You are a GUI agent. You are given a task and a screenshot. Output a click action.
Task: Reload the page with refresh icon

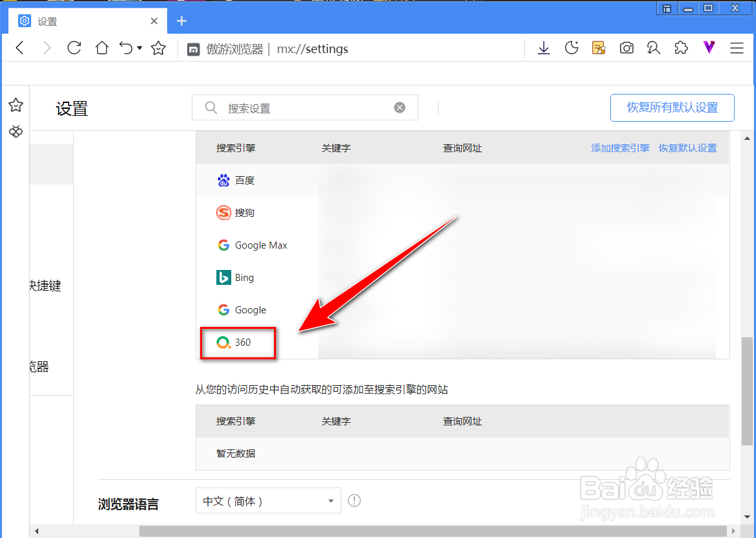pos(74,48)
